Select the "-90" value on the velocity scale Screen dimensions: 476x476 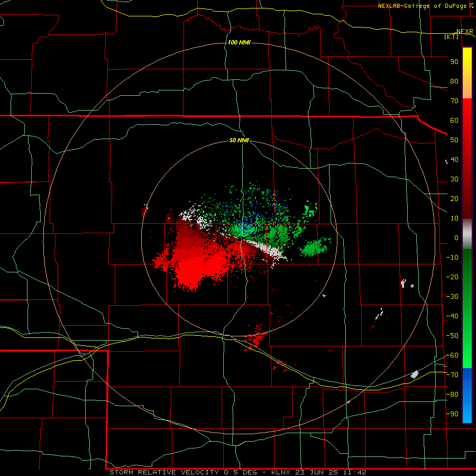[x=452, y=414]
